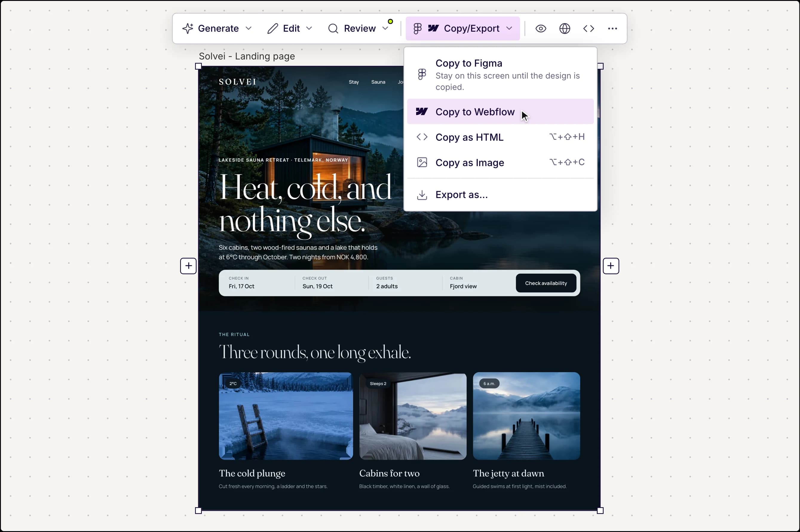Select Copy to Webflow
Screen dimensions: 800x532
pos(500,112)
